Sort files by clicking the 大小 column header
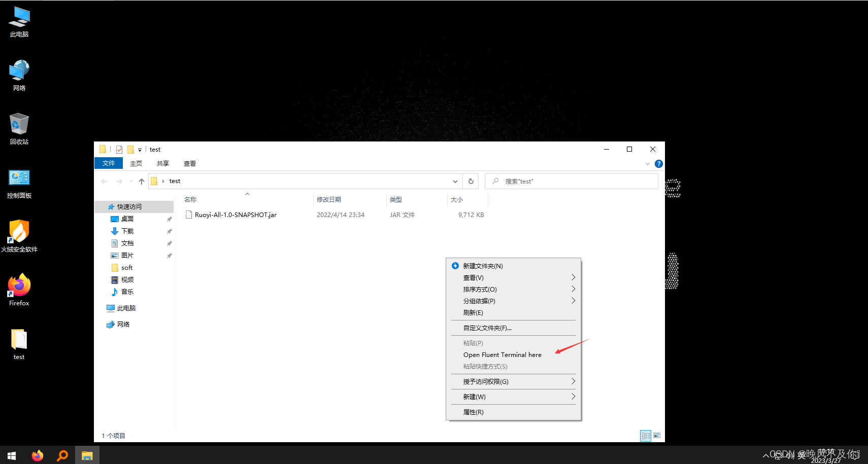The height and width of the screenshot is (464, 868). click(456, 199)
